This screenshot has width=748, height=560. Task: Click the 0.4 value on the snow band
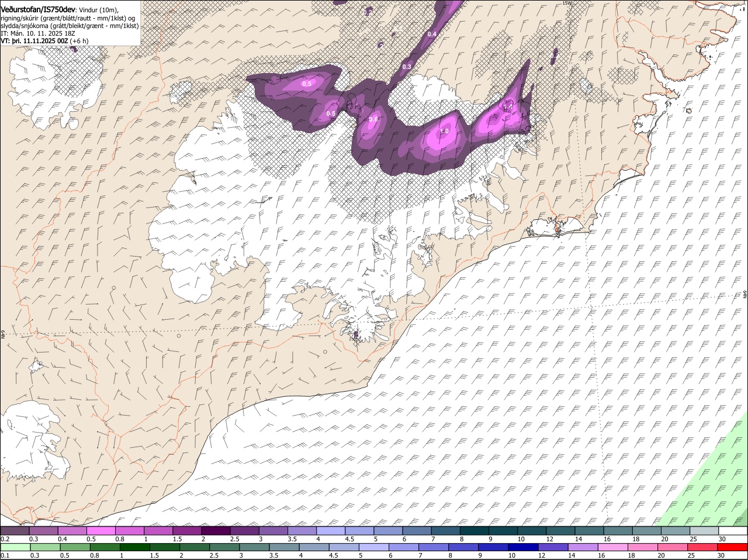tap(432, 34)
